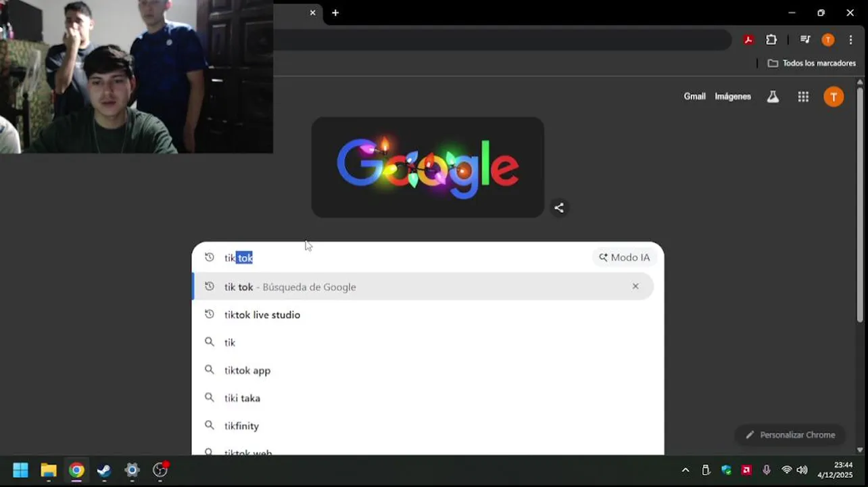Viewport: 868px width, 487px height.
Task: Close the current browser tab
Action: 312,13
